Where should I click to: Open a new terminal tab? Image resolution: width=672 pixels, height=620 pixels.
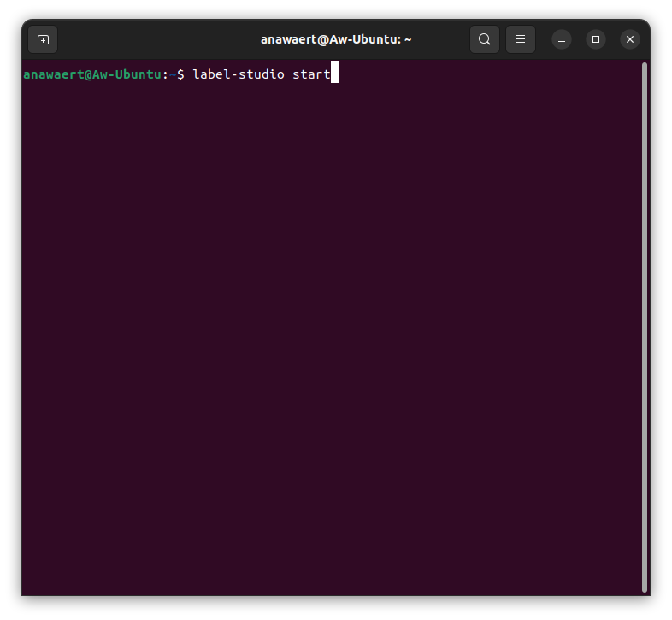pyautogui.click(x=43, y=39)
